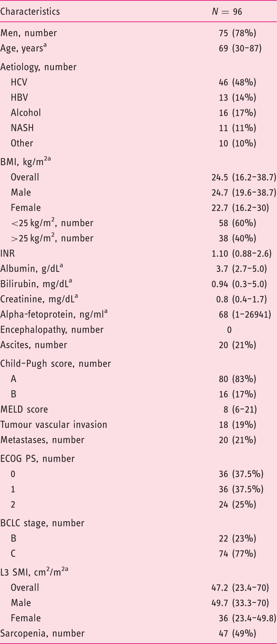The width and height of the screenshot is (277, 644).
Task: Click the Characteristics column header
Action: tap(30, 12)
